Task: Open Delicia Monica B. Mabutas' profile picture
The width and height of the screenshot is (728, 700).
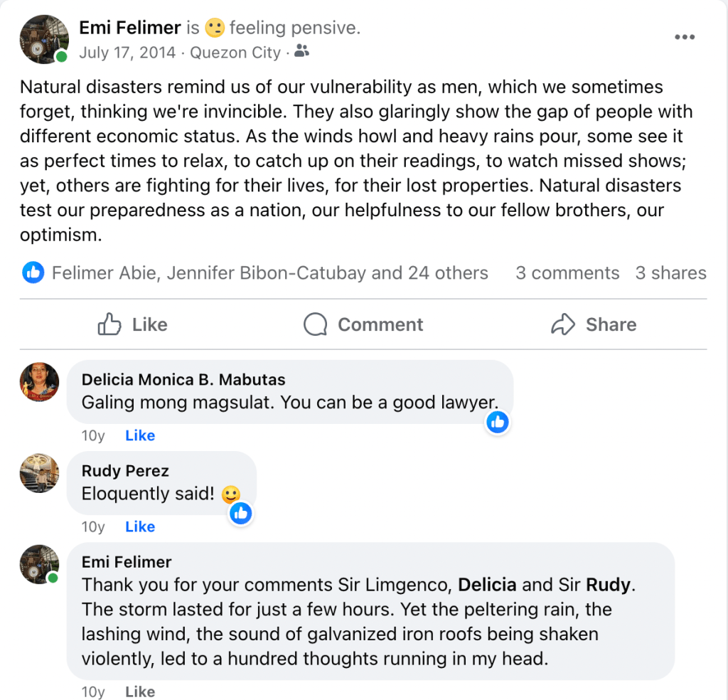Action: 39,382
